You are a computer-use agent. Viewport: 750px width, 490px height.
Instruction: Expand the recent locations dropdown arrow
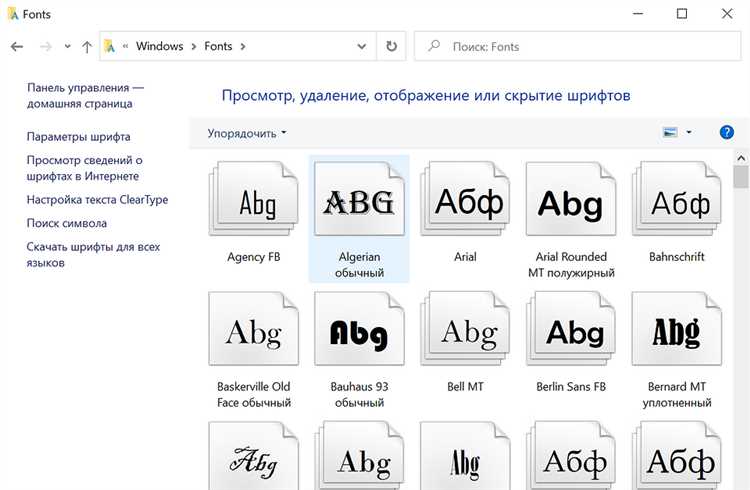(x=68, y=47)
